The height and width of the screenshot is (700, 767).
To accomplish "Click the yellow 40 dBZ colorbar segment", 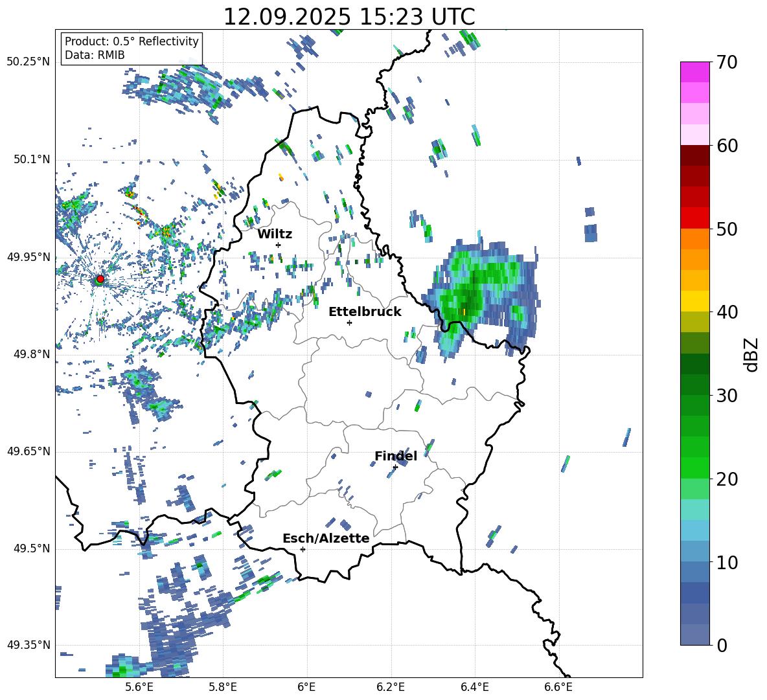I will [694, 301].
